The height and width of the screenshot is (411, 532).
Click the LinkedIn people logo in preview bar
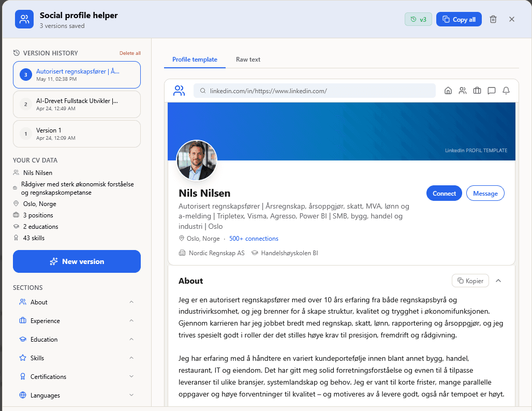point(179,91)
